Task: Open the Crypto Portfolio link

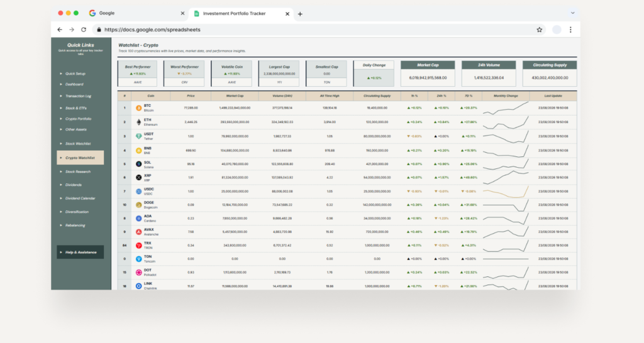Action: pyautogui.click(x=78, y=119)
